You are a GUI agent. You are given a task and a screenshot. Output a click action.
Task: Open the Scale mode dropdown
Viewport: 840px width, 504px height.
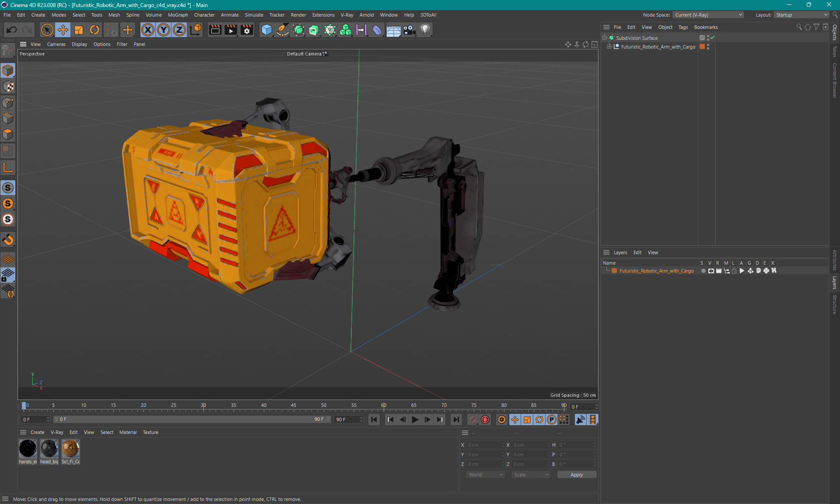pyautogui.click(x=531, y=475)
